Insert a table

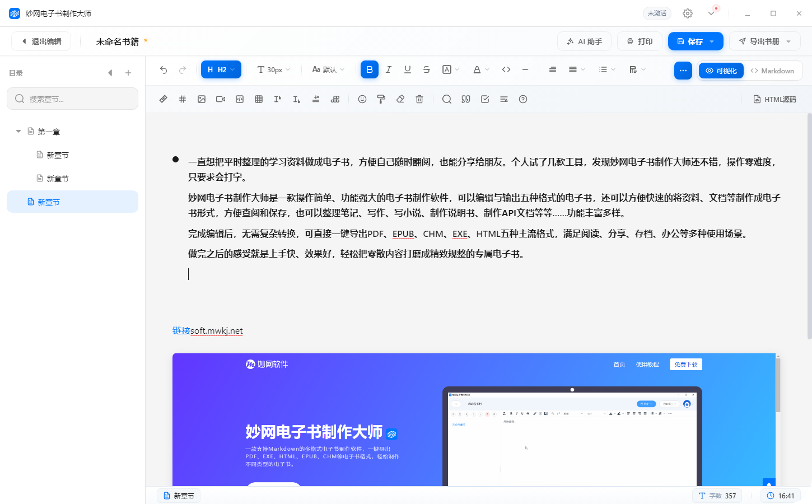(x=259, y=99)
